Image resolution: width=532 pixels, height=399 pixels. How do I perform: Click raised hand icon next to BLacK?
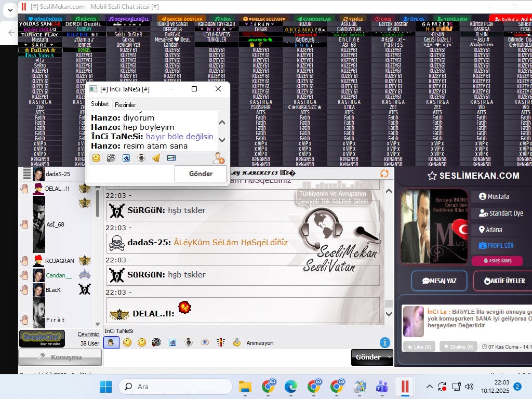pyautogui.click(x=24, y=290)
